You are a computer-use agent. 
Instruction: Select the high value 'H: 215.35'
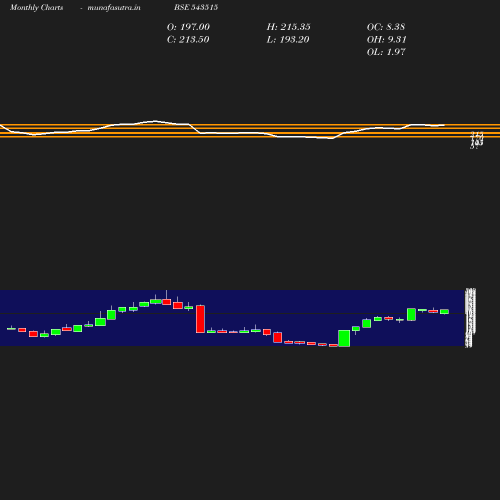tap(289, 27)
